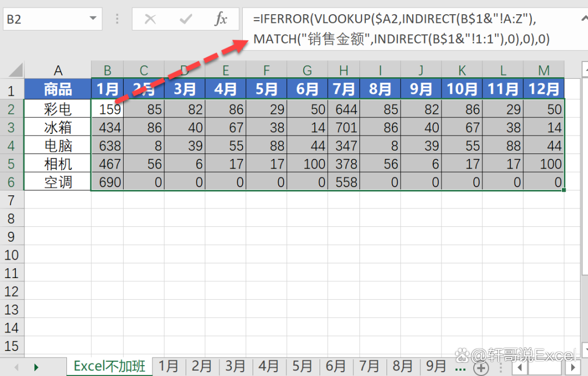
Task: Open the Insert Function fx dialog
Action: coord(221,19)
